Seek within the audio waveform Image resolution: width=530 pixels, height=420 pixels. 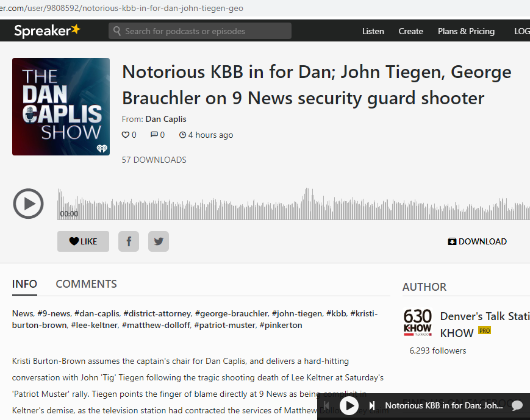pyautogui.click(x=293, y=204)
